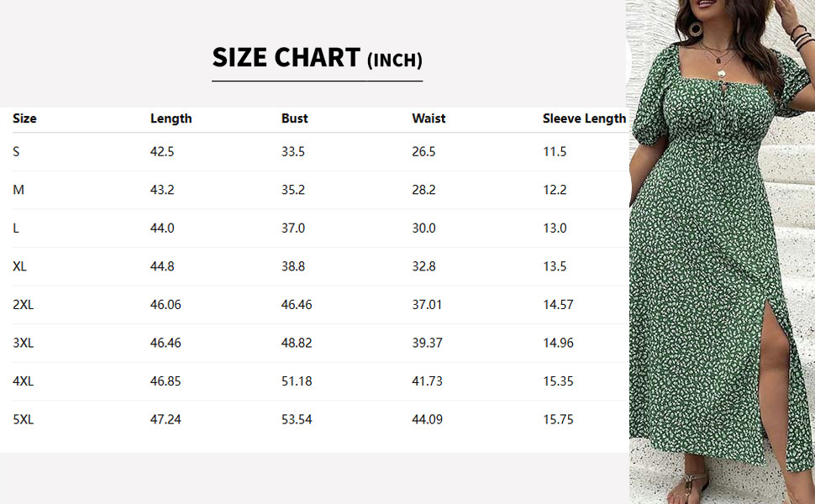815x504 pixels.
Task: Select the 15.75 sleeve length value
Action: click(x=558, y=419)
